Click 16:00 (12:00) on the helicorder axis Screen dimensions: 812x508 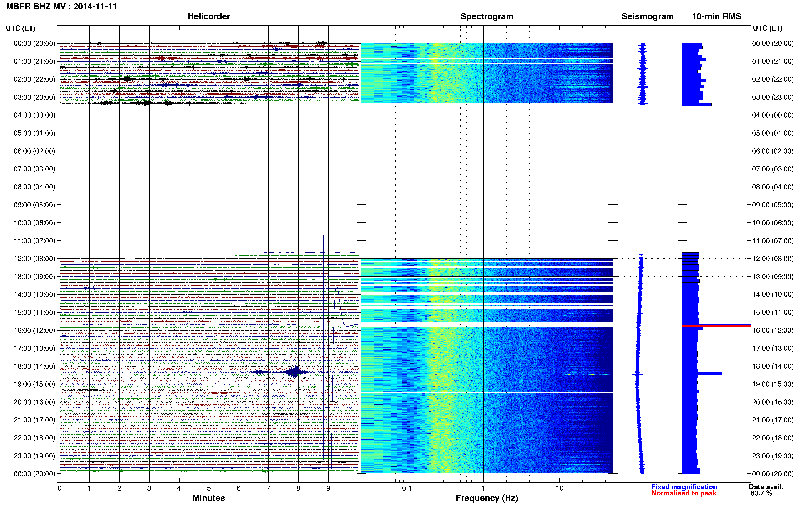[34, 330]
